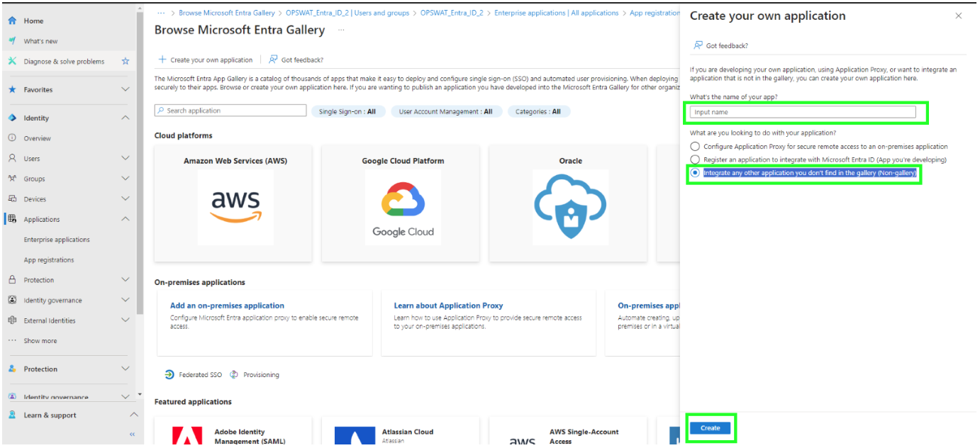This screenshot has width=980, height=448.
Task: Click the Home icon in sidebar
Action: tap(12, 21)
